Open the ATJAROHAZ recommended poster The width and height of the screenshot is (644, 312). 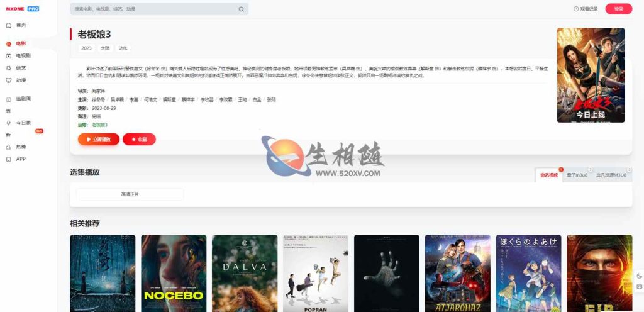(x=458, y=274)
